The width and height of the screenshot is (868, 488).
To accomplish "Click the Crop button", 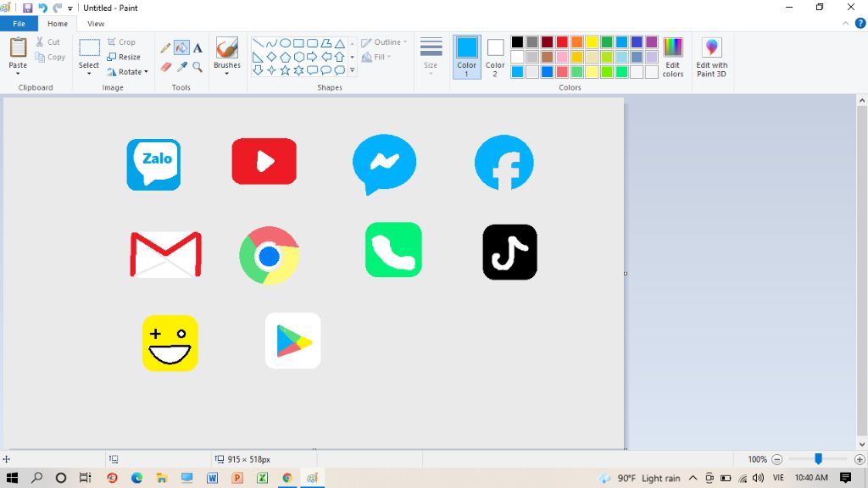I will coord(121,42).
